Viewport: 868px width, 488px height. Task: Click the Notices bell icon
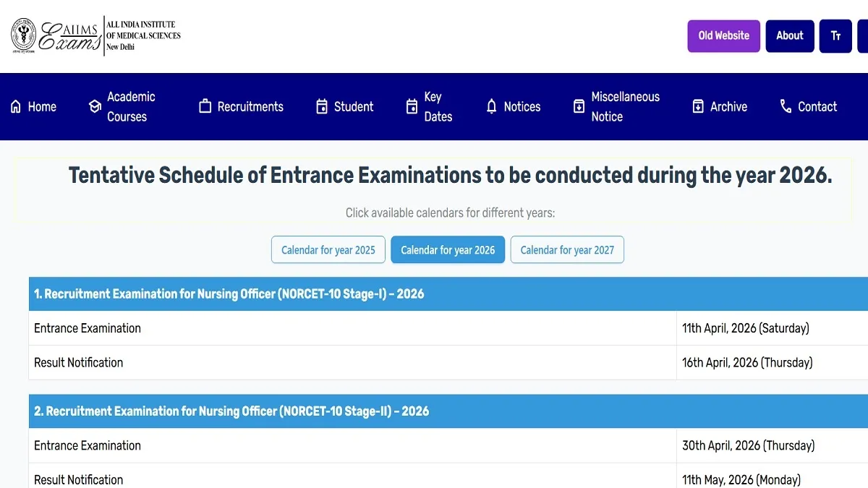click(x=492, y=107)
